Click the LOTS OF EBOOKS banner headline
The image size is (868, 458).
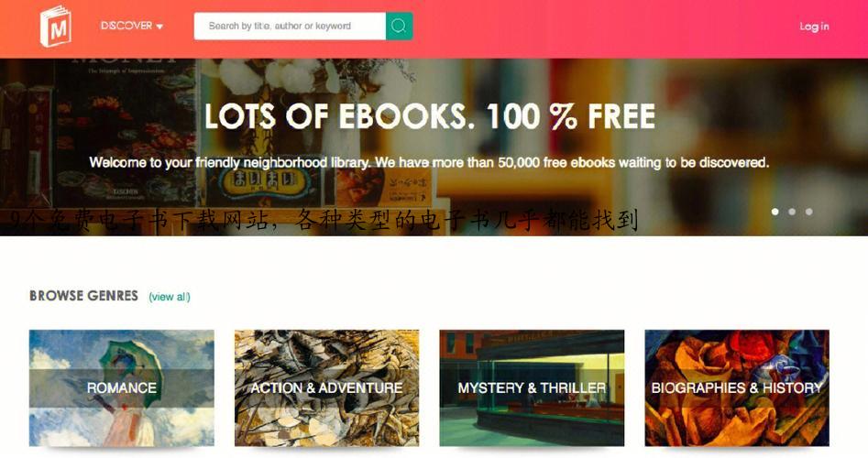pos(430,116)
